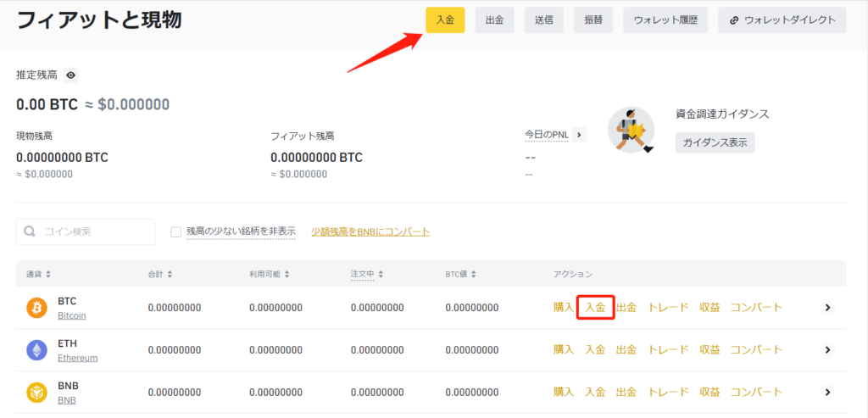
Task: Open the BNB name link under BNB ticker
Action: point(67,399)
